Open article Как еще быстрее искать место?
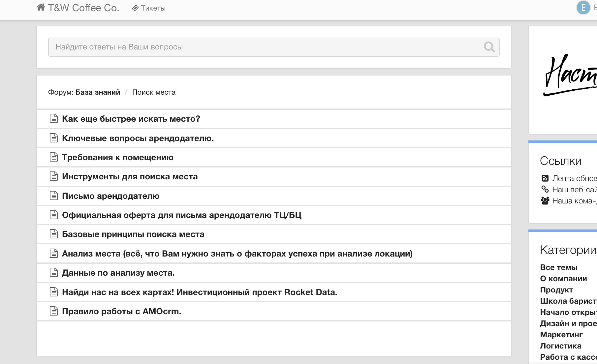 131,119
